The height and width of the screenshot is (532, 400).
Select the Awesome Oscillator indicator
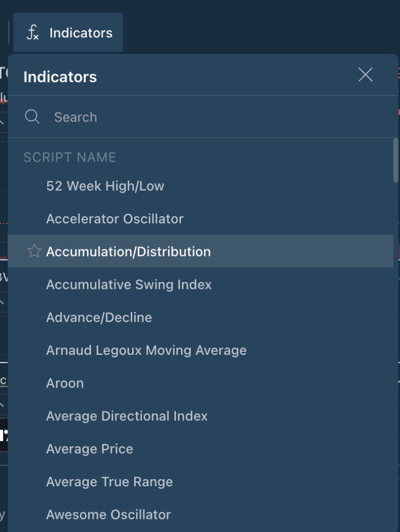[108, 515]
